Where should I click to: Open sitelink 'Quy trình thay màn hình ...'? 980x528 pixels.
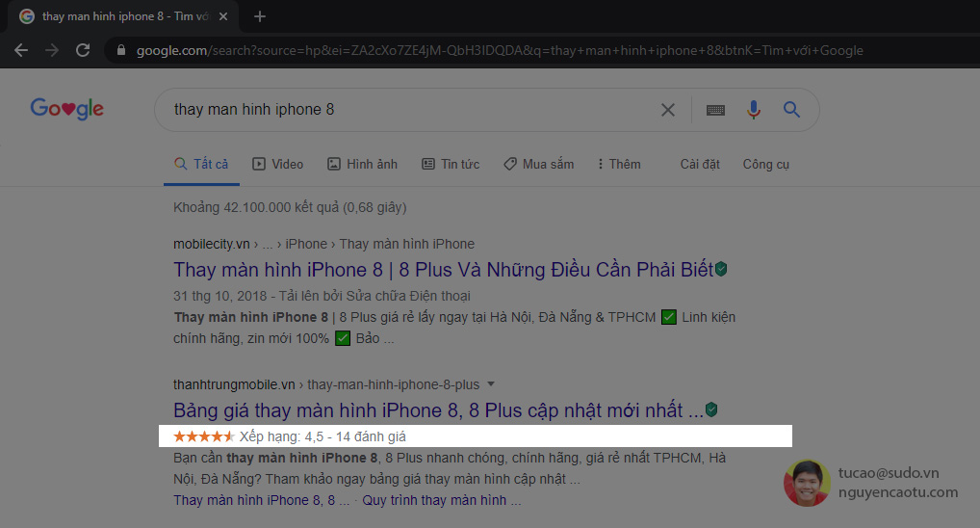441,500
